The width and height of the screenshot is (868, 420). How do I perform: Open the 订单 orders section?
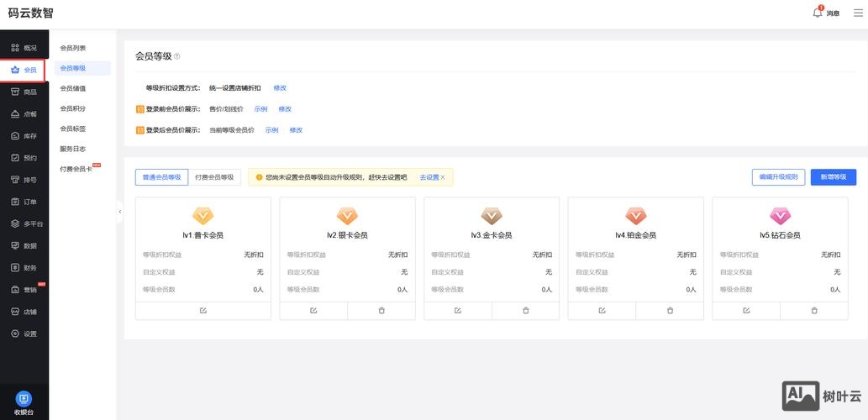(24, 202)
